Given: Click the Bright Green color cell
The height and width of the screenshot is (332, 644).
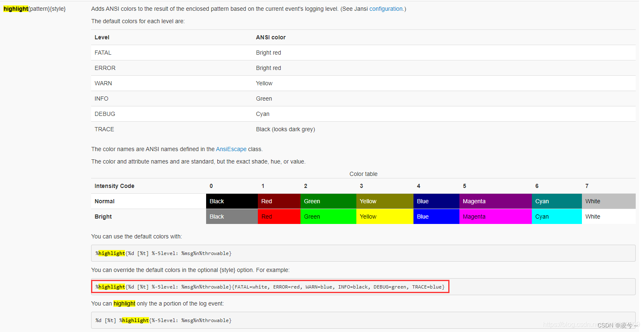Looking at the screenshot, I should [328, 217].
